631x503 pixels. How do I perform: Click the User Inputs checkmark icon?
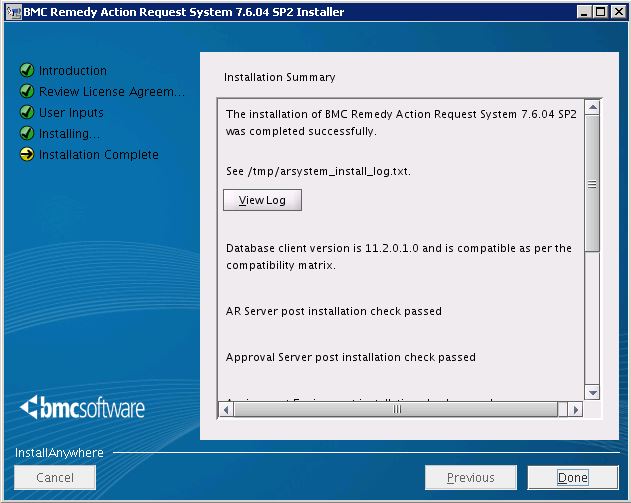tap(27, 112)
